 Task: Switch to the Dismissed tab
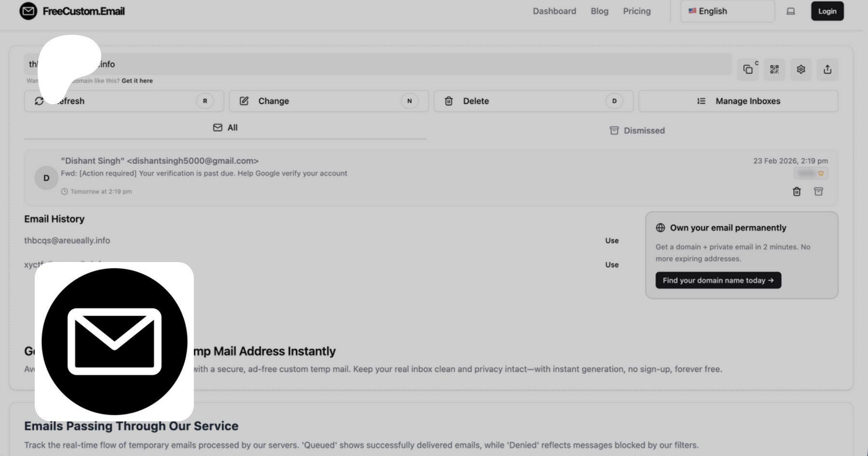coord(637,131)
